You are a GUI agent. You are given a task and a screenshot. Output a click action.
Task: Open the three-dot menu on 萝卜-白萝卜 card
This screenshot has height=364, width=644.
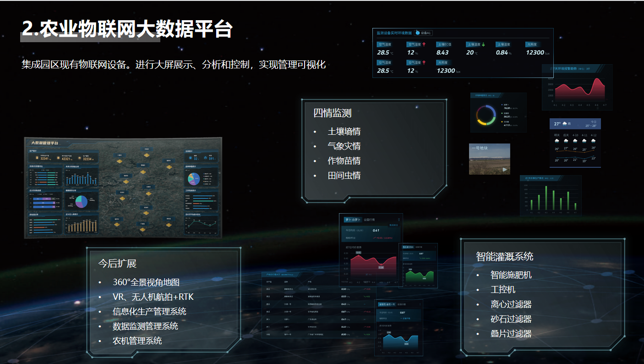399,220
